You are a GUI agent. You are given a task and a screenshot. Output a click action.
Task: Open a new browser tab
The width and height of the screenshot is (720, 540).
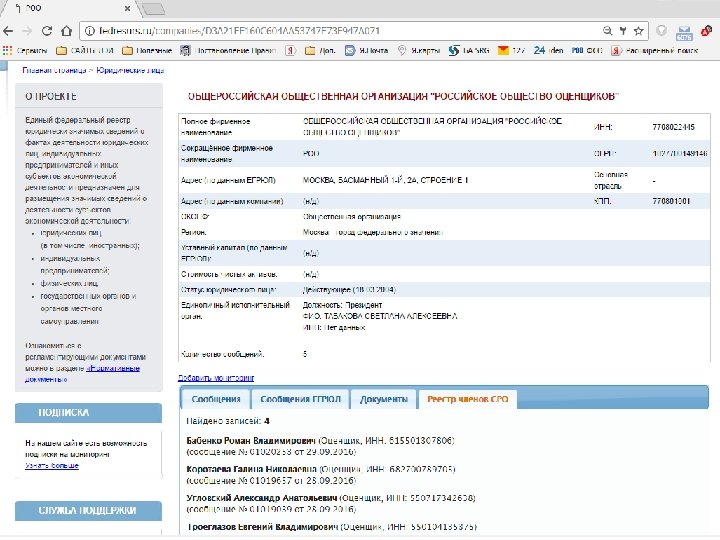click(153, 9)
